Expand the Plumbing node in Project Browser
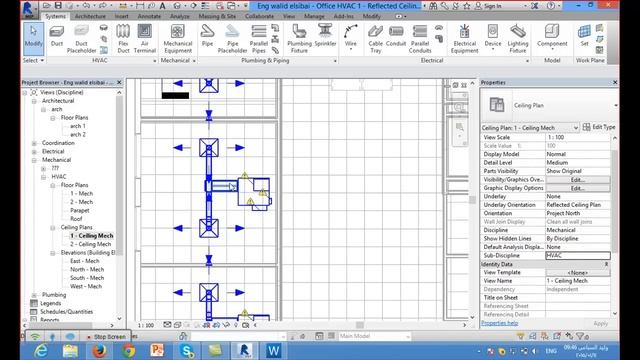The height and width of the screenshot is (360, 640). [34, 295]
